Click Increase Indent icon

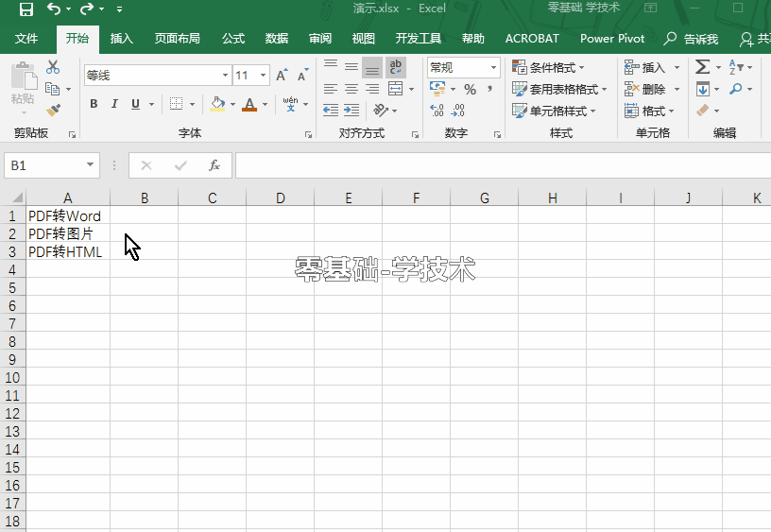click(351, 111)
